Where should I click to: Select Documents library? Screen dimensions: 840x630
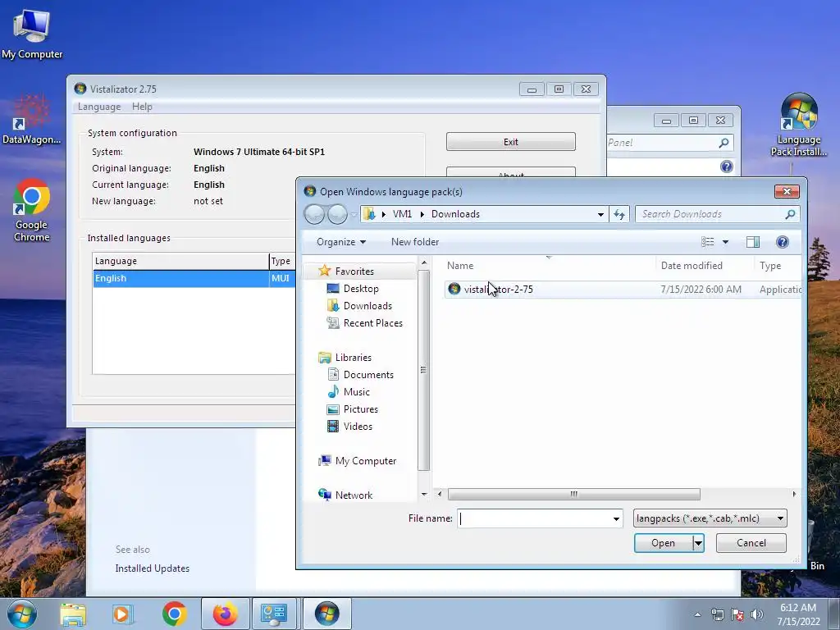[368, 375]
